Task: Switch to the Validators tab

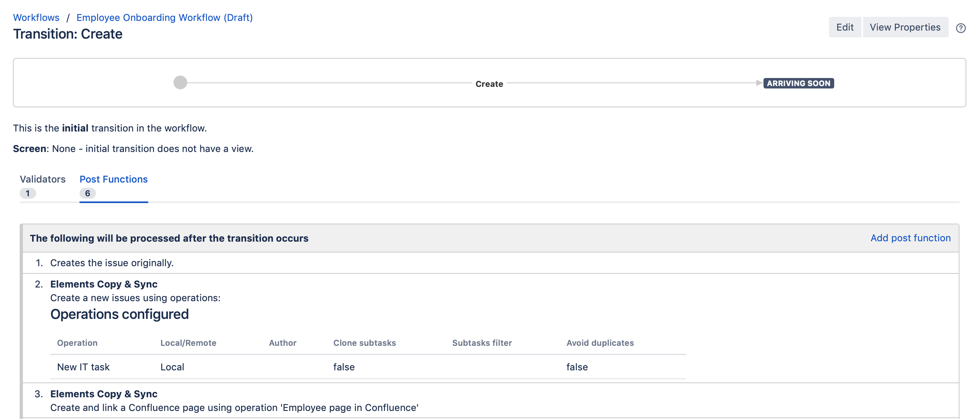Action: [42, 179]
